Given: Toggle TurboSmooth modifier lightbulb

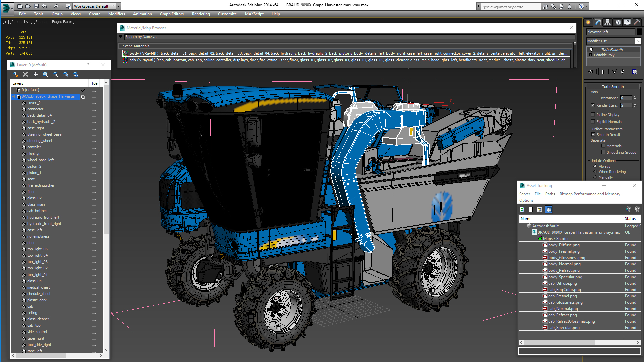Looking at the screenshot, I should click(591, 50).
